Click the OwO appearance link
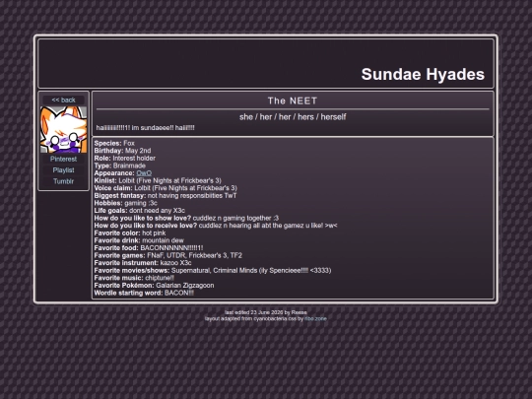 pyautogui.click(x=144, y=173)
